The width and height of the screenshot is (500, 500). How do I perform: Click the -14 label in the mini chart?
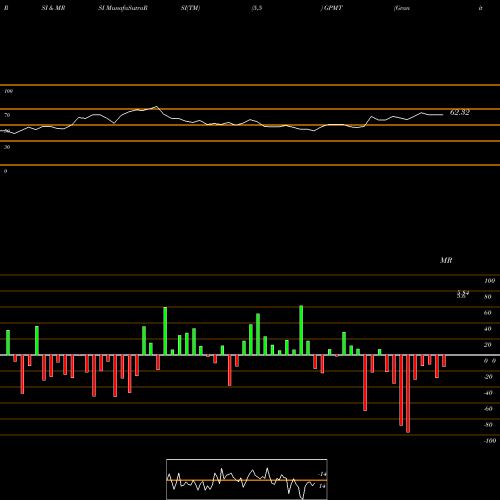(322, 474)
